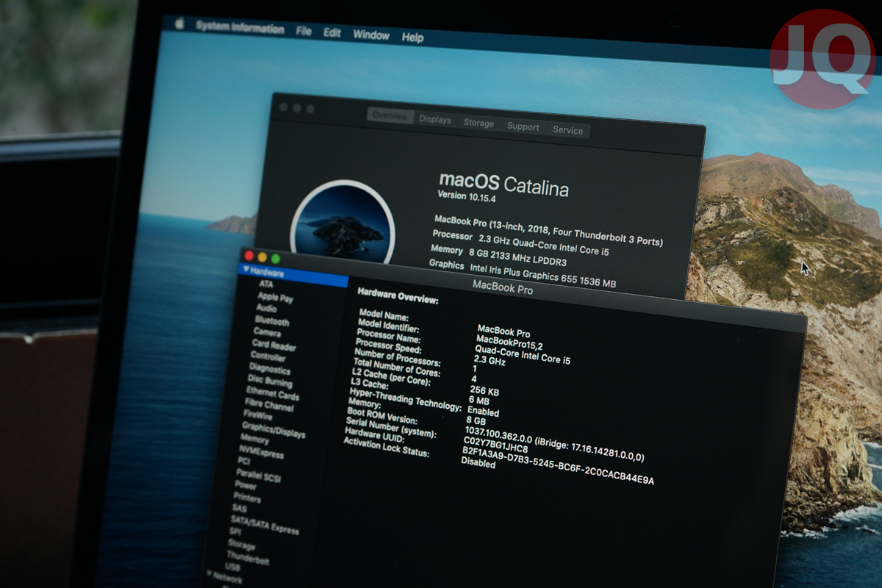Screen dimensions: 882x588
Task: Zoom System Information window with green button
Action: coord(276,258)
